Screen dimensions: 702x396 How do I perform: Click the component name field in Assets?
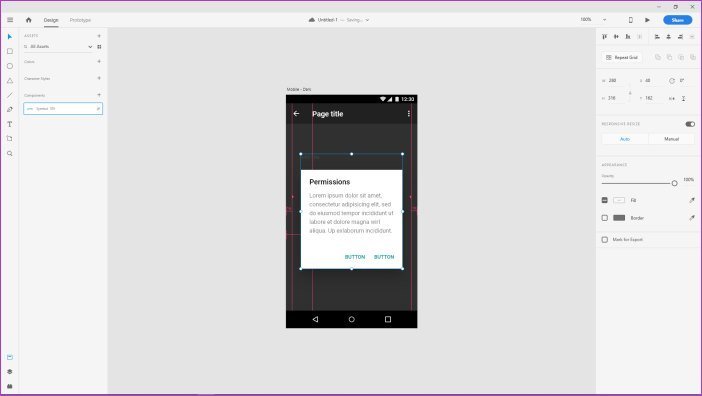click(x=63, y=109)
